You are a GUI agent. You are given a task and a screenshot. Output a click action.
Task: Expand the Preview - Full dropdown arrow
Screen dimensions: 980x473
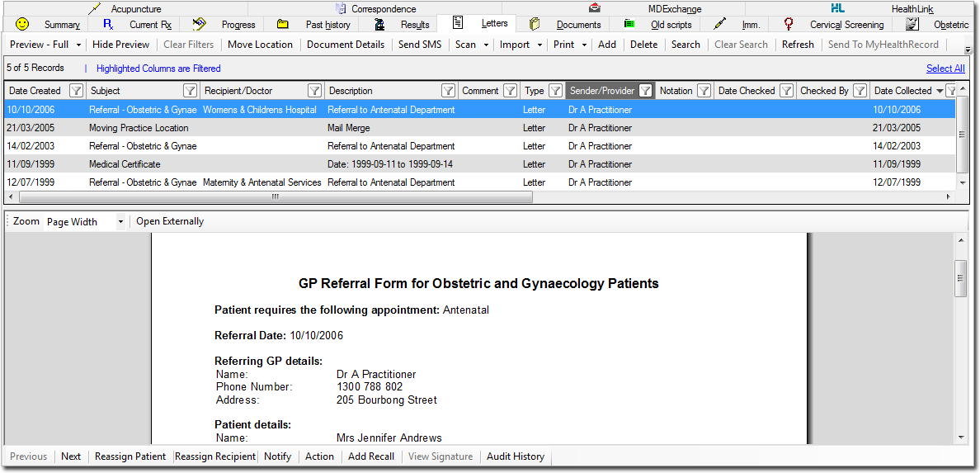pos(79,45)
